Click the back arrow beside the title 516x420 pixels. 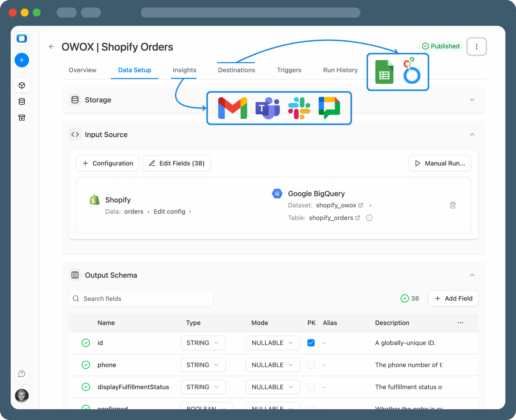[52, 47]
